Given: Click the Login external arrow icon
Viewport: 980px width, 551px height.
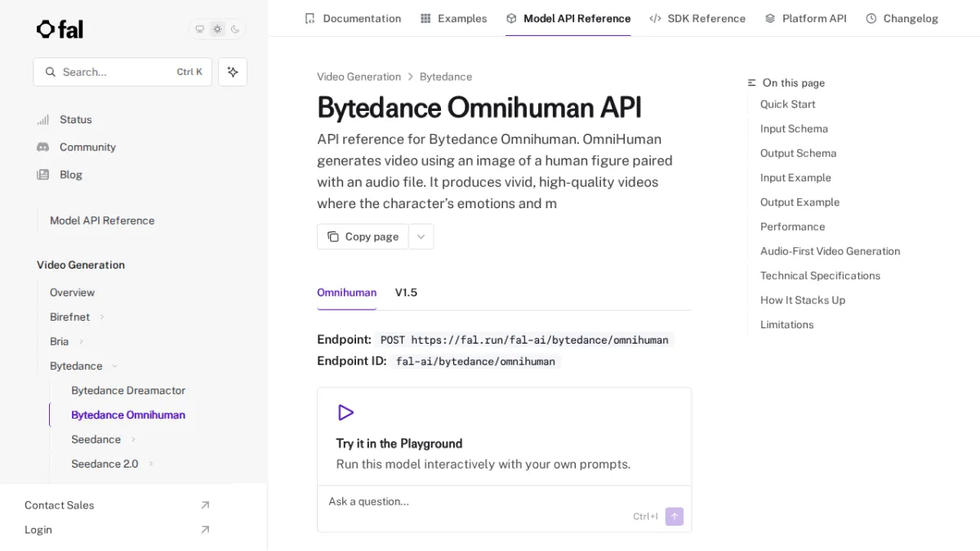Looking at the screenshot, I should [205, 530].
